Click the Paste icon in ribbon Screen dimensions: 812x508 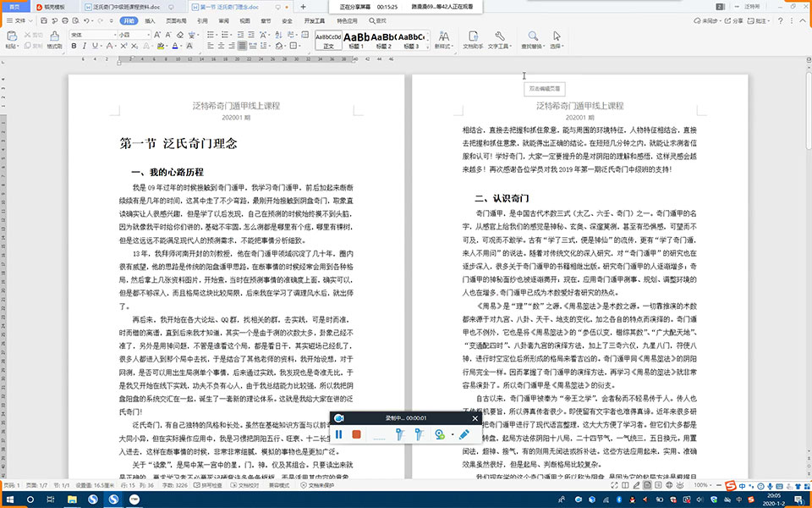(11, 36)
